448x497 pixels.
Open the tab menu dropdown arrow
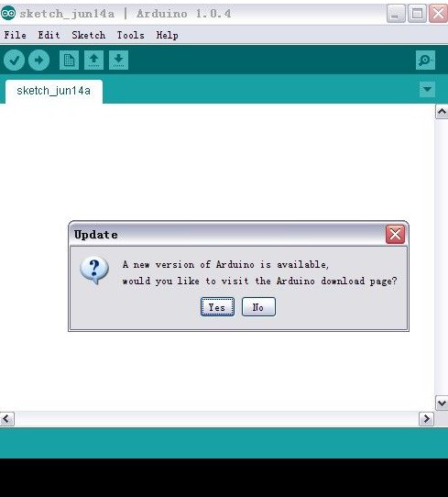click(x=427, y=89)
